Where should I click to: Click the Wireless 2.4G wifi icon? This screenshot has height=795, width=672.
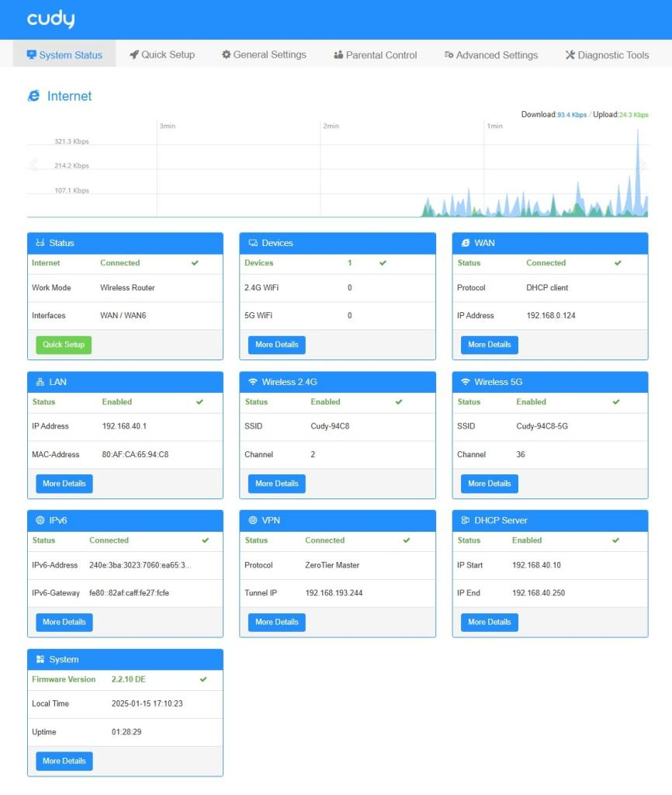253,382
